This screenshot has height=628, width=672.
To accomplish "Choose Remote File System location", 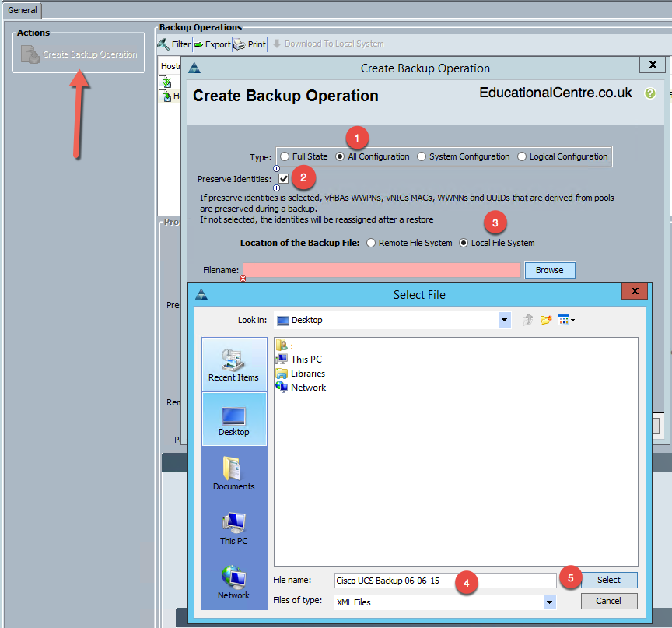I will click(x=371, y=243).
